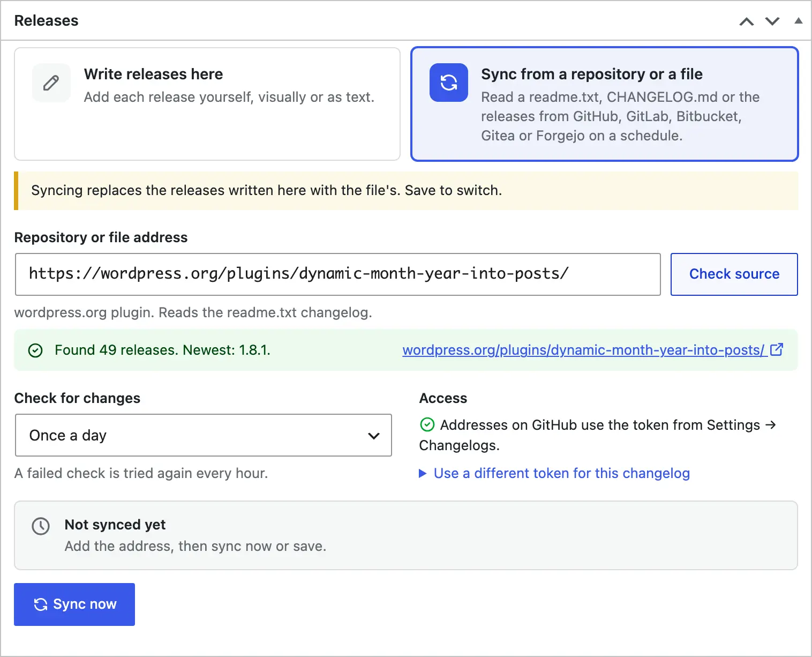812x657 pixels.
Task: Click the 'Repository or file address' label
Action: click(x=101, y=237)
